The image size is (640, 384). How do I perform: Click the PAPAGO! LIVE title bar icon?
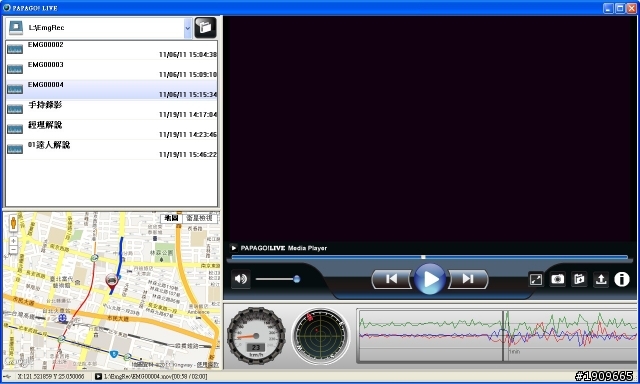click(6, 7)
